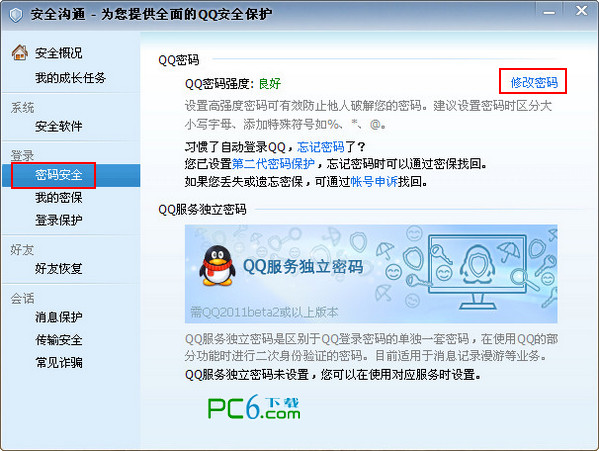Open 我的成长任务 in the sidebar
The image size is (599, 451).
tap(70, 78)
